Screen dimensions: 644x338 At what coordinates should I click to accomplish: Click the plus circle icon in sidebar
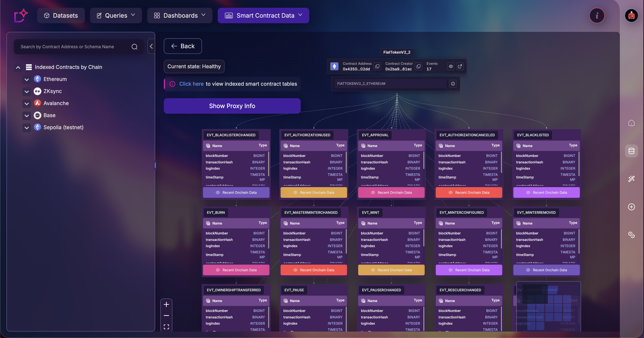point(631,207)
